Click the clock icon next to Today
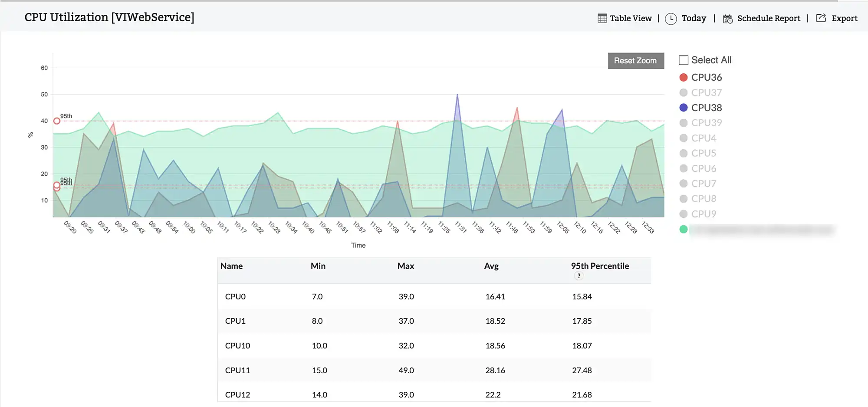 tap(671, 18)
